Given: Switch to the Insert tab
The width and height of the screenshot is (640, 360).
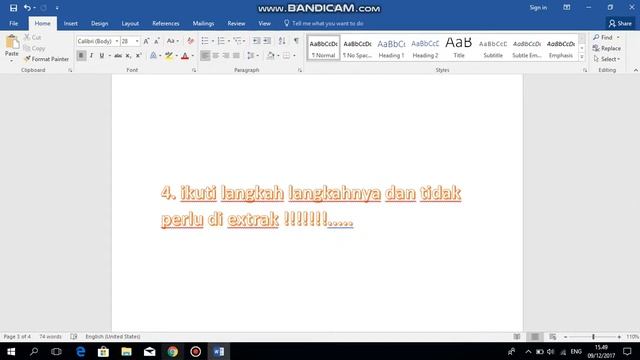Looking at the screenshot, I should 71,24.
